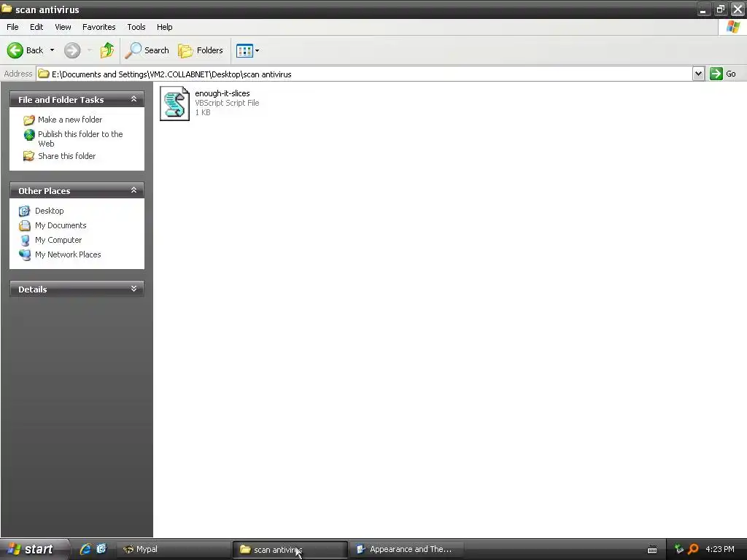This screenshot has width=747, height=560.
Task: Click the second quick launch icon
Action: point(101,549)
